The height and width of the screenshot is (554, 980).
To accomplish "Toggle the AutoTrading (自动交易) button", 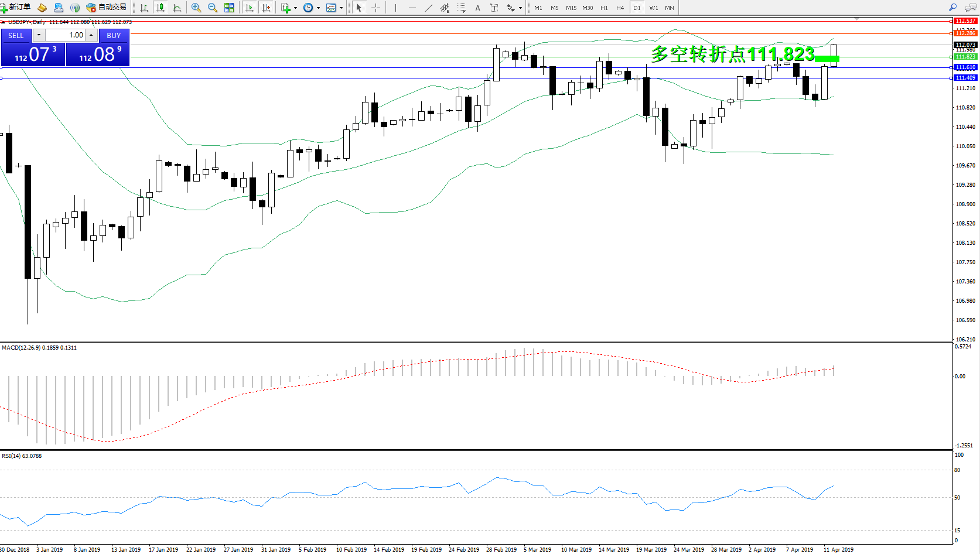I will pyautogui.click(x=106, y=8).
